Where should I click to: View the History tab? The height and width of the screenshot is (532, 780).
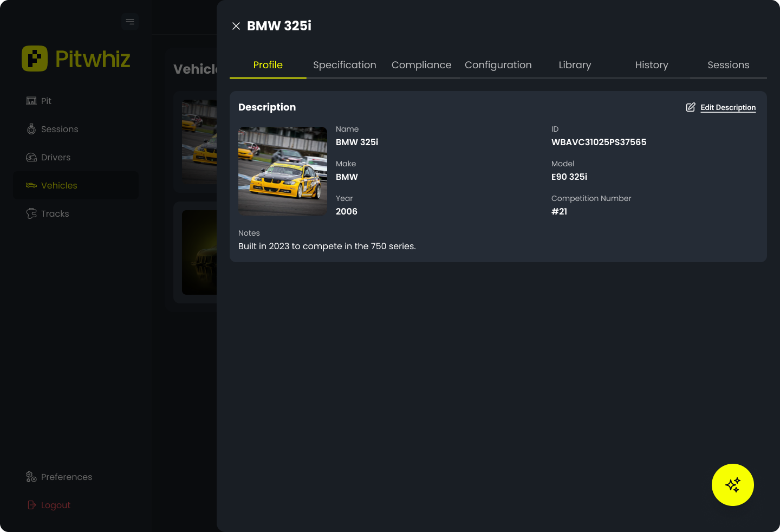[x=652, y=65]
